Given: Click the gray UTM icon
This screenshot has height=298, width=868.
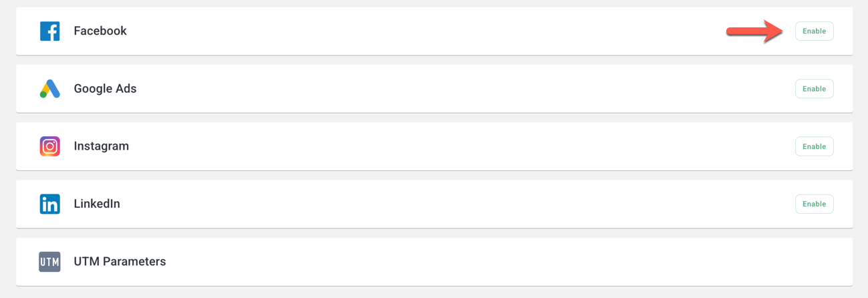Looking at the screenshot, I should tap(49, 262).
